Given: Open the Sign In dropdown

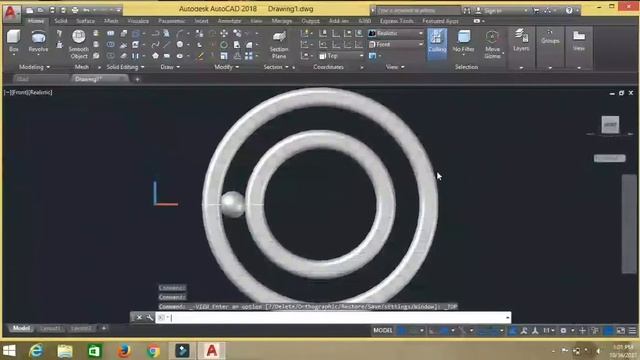Looking at the screenshot, I should 501,11.
